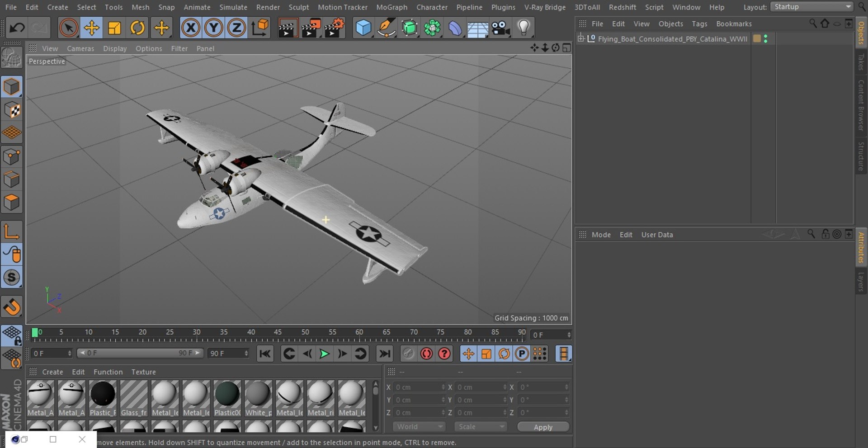Image resolution: width=868 pixels, height=448 pixels.
Task: Open the World coordinate dropdown
Action: click(x=419, y=427)
